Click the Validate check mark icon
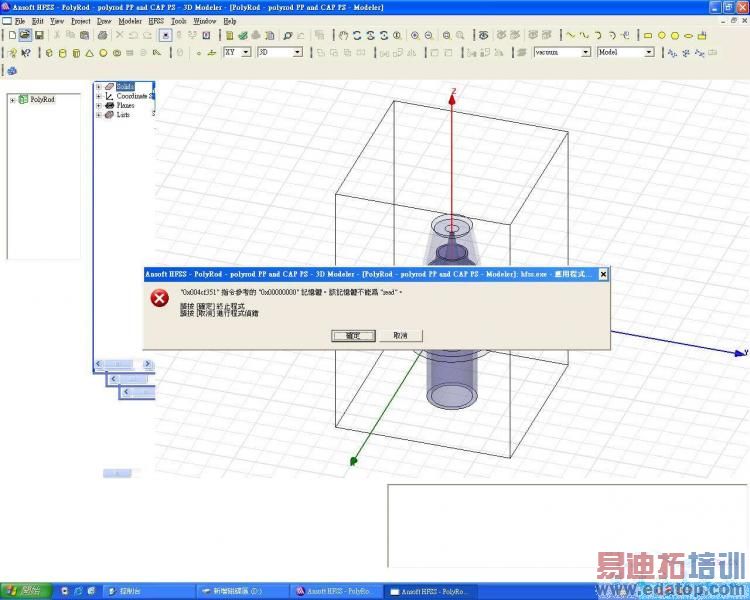This screenshot has width=750, height=600. 243,35
